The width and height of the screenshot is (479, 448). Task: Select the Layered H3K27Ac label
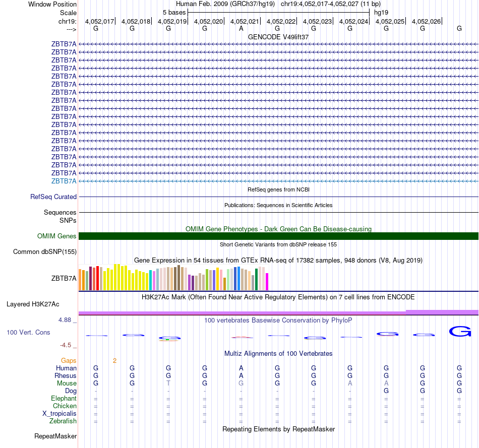click(x=33, y=304)
